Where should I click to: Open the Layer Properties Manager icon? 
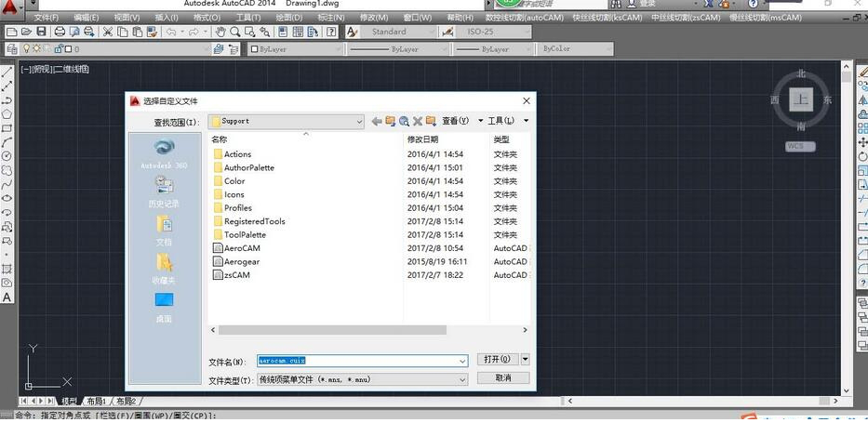coord(11,48)
